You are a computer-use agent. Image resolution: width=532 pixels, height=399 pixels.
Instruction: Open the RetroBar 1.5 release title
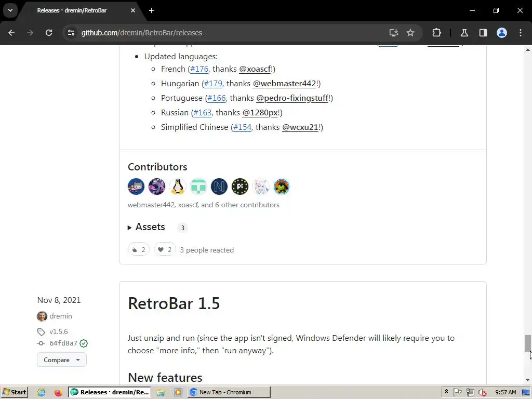174,303
